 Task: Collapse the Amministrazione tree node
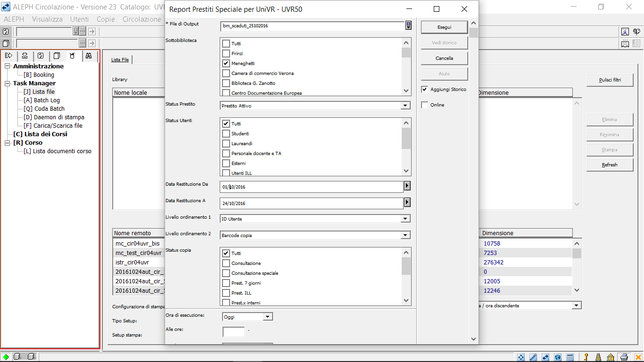click(8, 66)
